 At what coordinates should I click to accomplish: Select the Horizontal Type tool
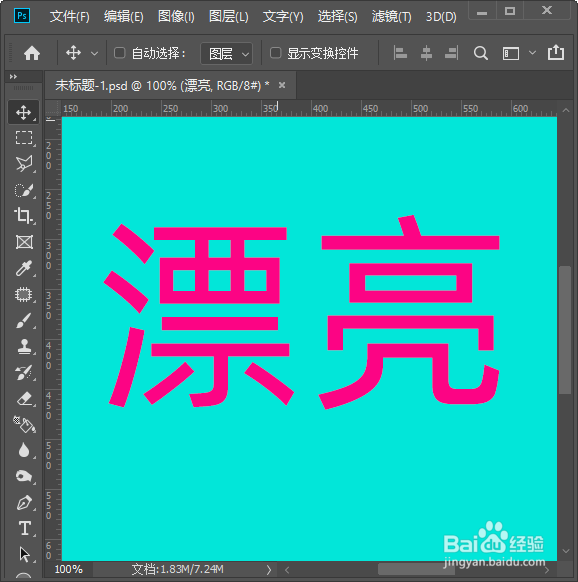[x=25, y=528]
